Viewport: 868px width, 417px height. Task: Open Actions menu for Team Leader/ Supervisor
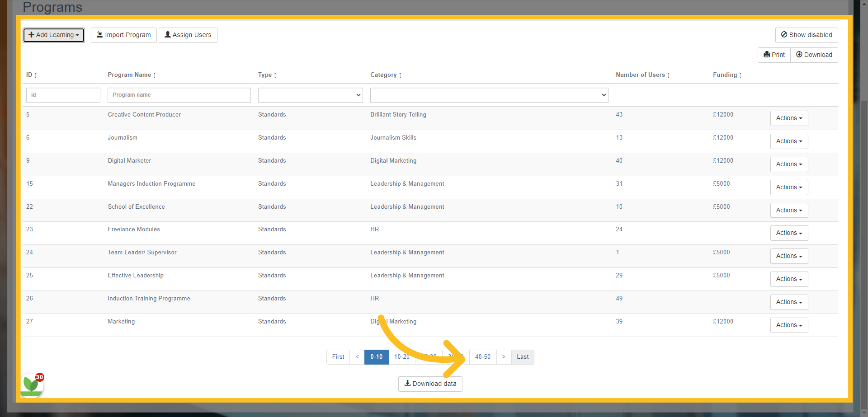pyautogui.click(x=789, y=256)
